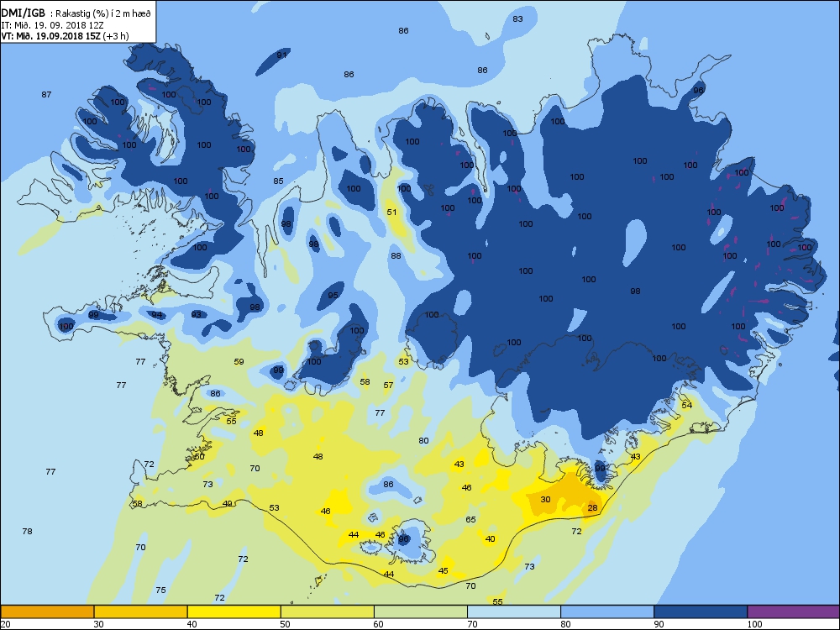Click the value '59' on the map

point(239,362)
